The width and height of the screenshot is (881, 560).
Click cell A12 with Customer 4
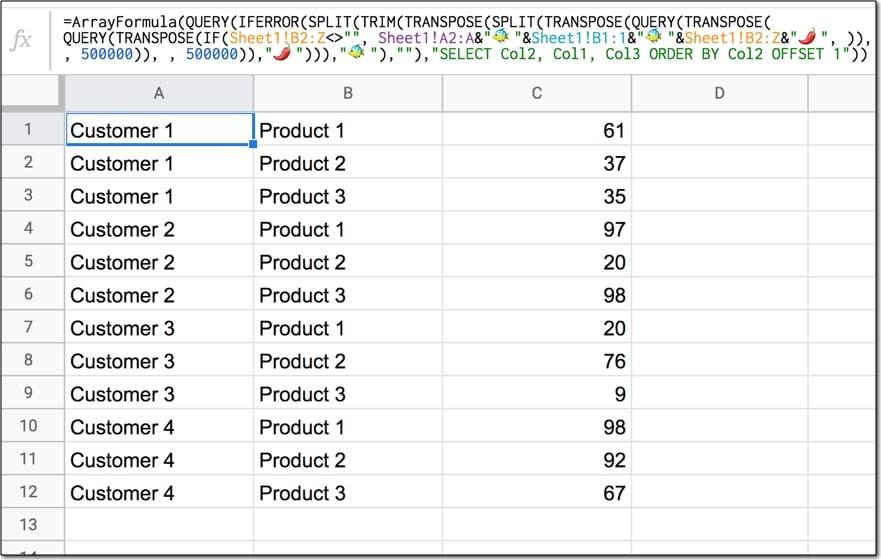(x=159, y=491)
